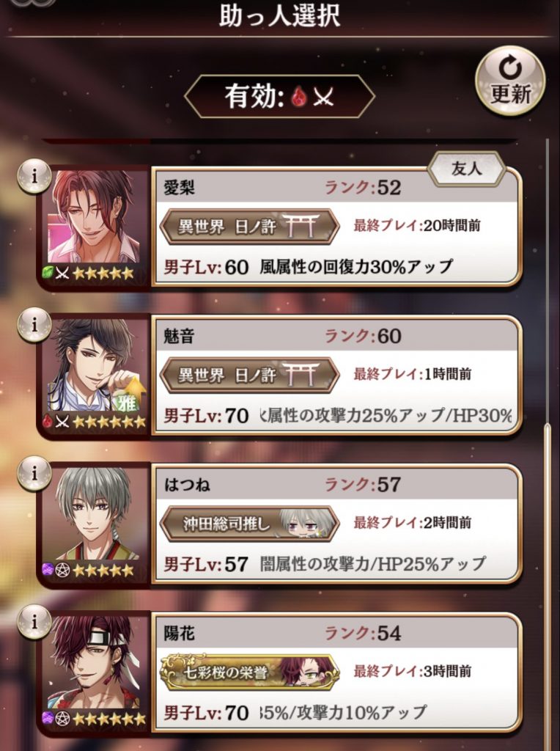The image size is (560, 751).
Task: Tap the 沖田総司推し title badge
Action: [249, 524]
